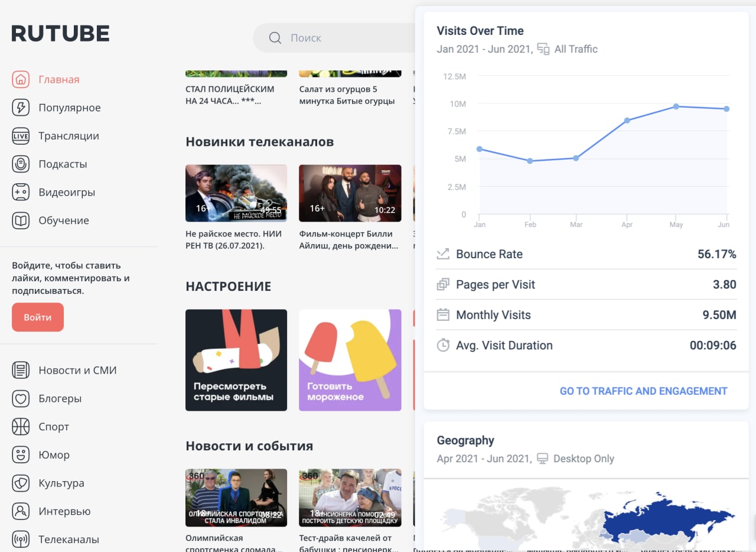
Task: Click the НАСТРОЕНИЕ section heading
Action: (229, 287)
